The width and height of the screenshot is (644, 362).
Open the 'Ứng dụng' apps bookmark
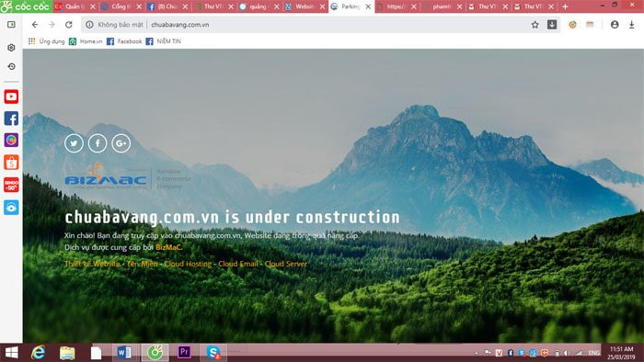pos(46,41)
